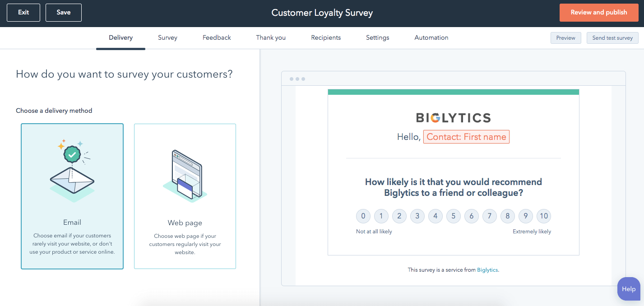Screen dimensions: 644x306
Task: Click the Biglytics link in the survey footer
Action: point(487,269)
